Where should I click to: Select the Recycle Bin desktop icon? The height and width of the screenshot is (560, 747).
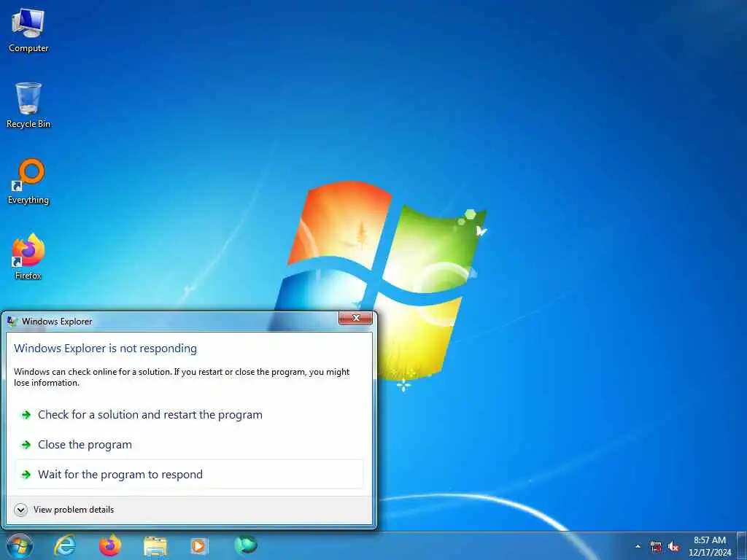tap(28, 106)
